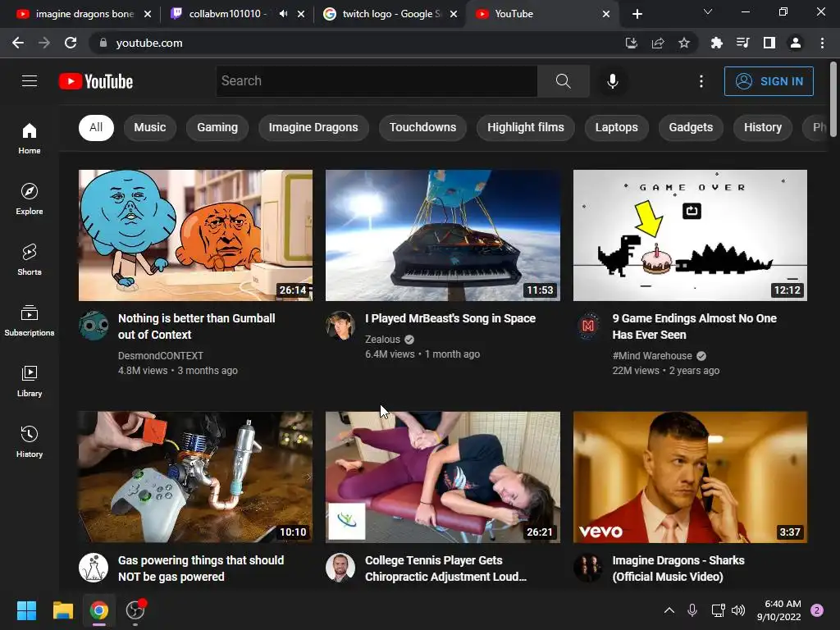Viewport: 840px width, 630px height.
Task: Open Nothing is better than Gumball video title
Action: click(197, 326)
